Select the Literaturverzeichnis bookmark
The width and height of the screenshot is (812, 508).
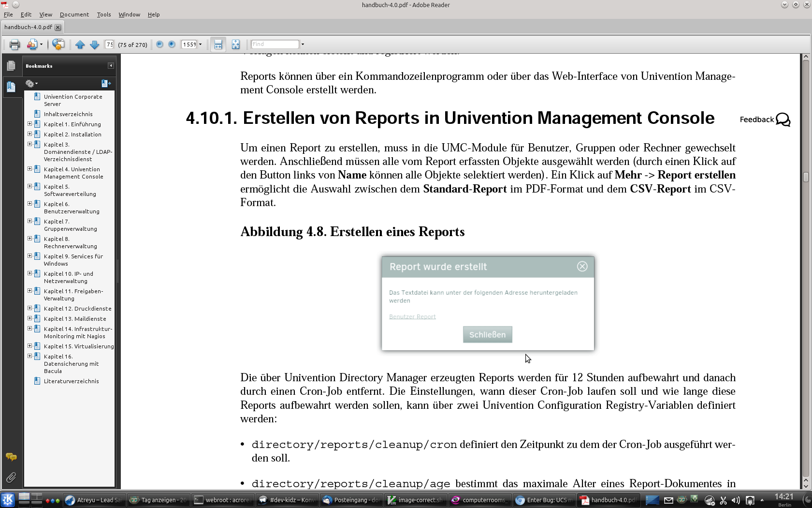coord(71,381)
